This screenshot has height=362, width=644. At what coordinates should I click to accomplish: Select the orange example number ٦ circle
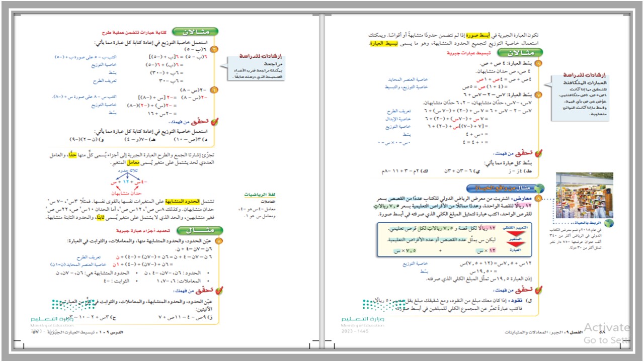click(x=538, y=62)
